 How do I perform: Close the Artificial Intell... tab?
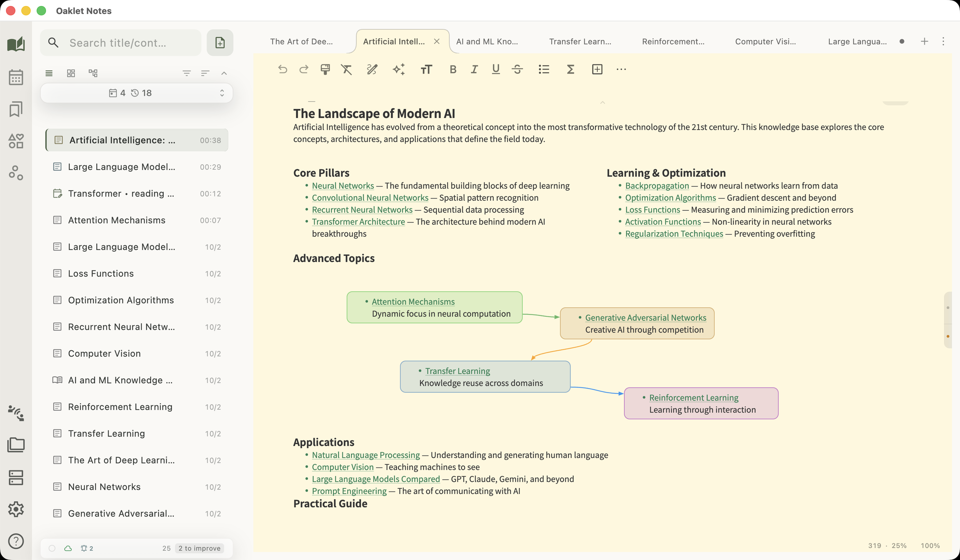[437, 41]
